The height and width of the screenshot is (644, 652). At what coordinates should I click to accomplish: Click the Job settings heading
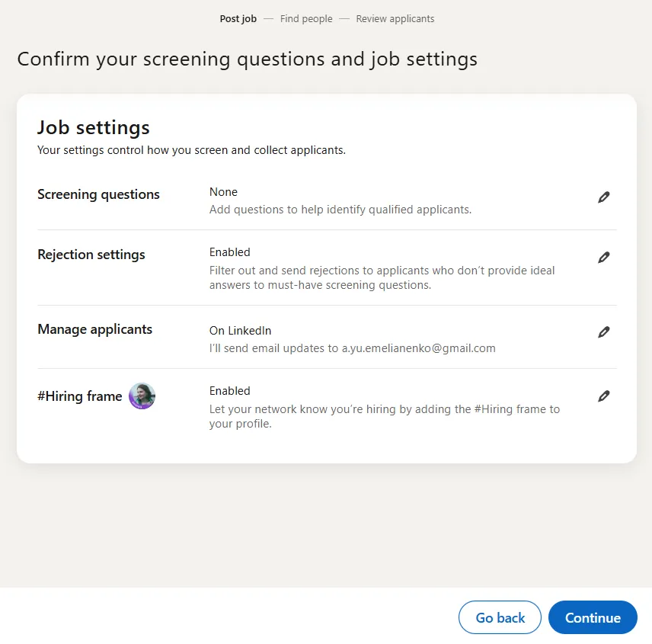click(93, 127)
